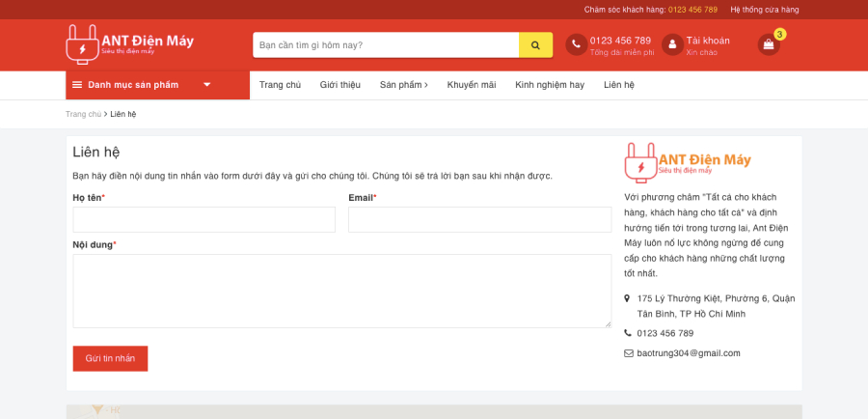Click the Liên hệ breadcrumb text
This screenshot has height=419, width=868.
coord(122,114)
